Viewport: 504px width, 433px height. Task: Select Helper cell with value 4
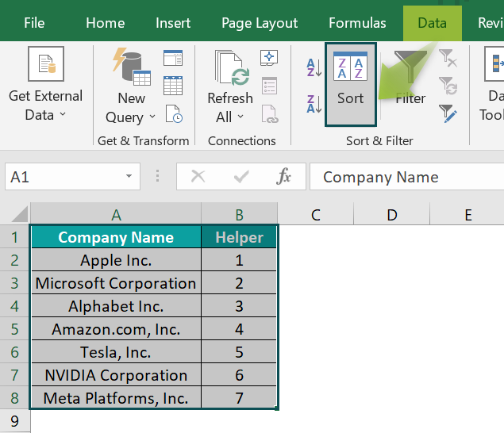coord(239,329)
